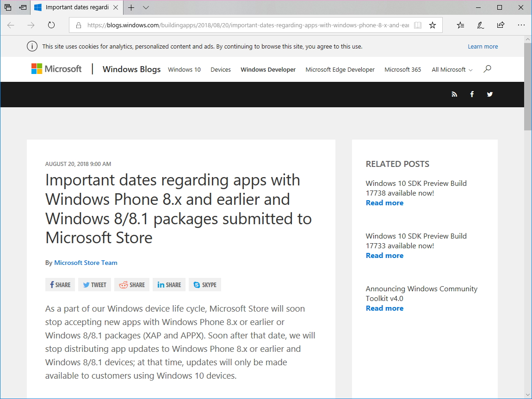Open the RSS feed icon
This screenshot has height=399, width=532.
(x=454, y=94)
